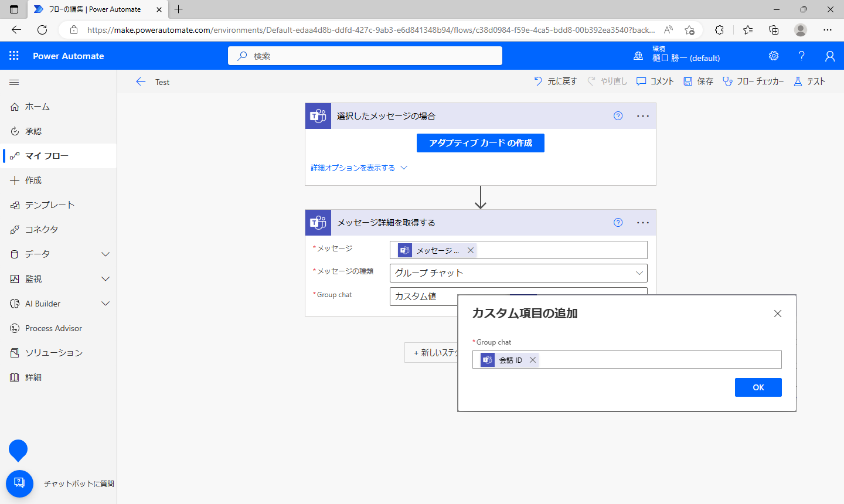Viewport: 844px width, 504px height.
Task: Add page to favorites star icon
Action: point(689,30)
